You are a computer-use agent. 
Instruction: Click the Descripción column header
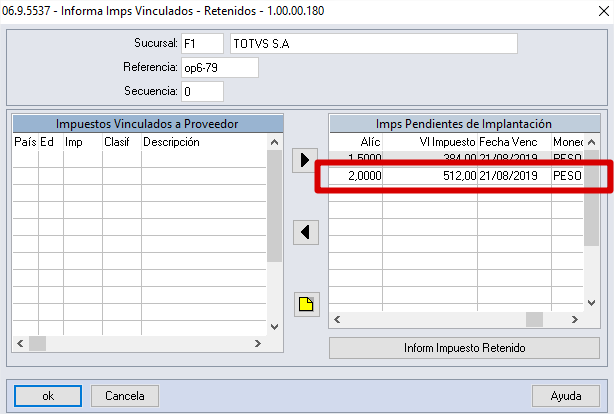[204, 142]
